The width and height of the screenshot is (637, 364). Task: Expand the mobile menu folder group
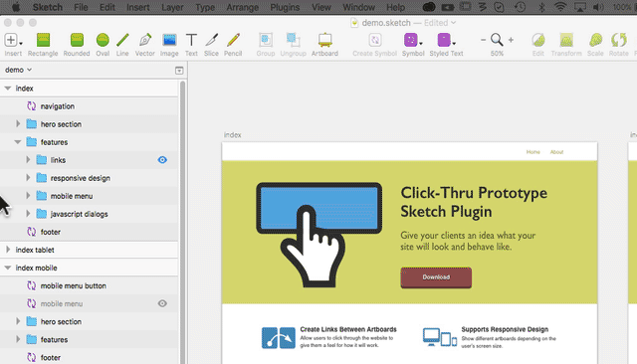28,196
